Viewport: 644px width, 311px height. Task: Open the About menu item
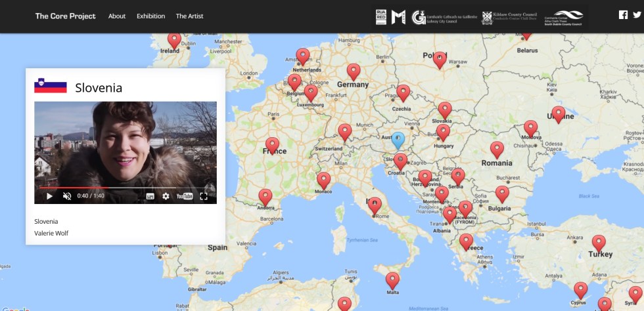pos(117,16)
